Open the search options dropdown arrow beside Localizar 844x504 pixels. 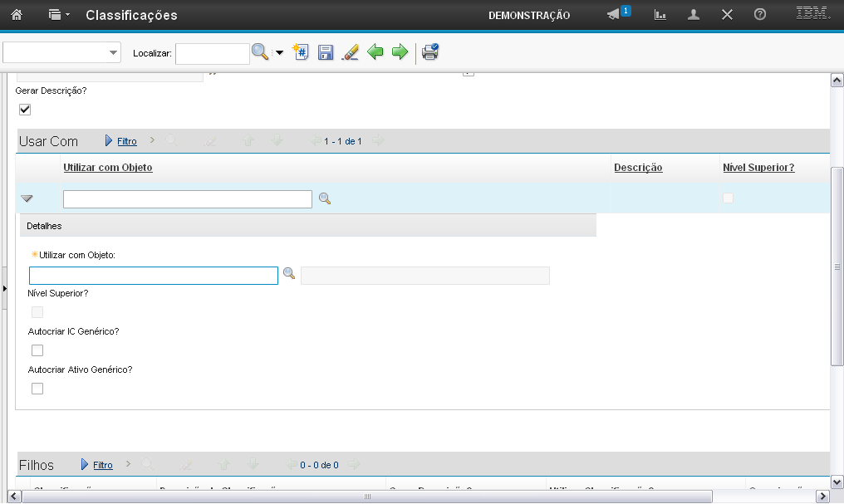[x=279, y=53]
